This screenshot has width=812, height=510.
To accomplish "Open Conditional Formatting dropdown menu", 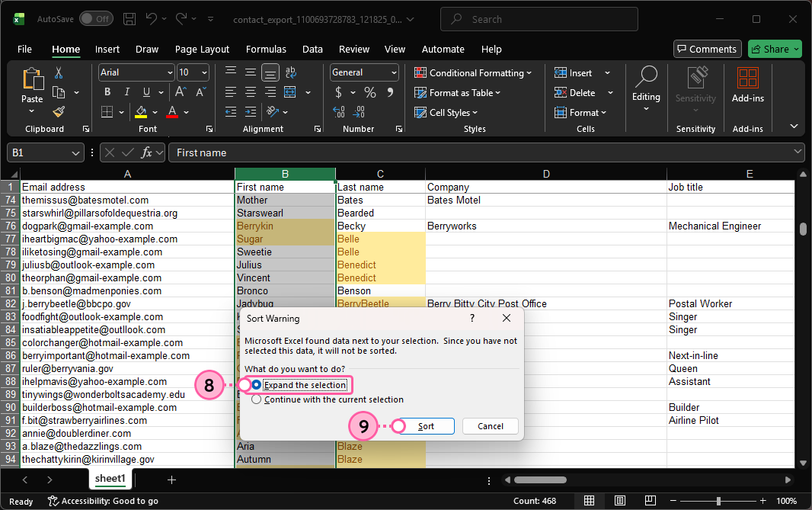I will tap(473, 73).
